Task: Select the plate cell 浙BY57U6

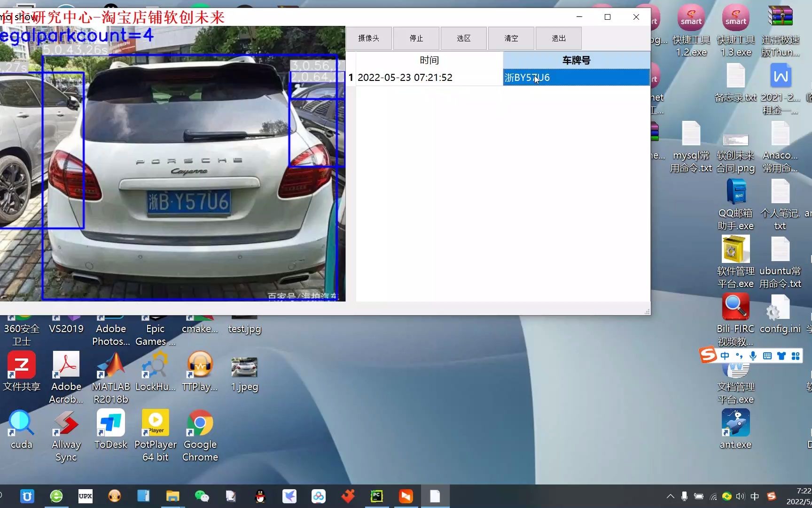Action: pos(576,78)
